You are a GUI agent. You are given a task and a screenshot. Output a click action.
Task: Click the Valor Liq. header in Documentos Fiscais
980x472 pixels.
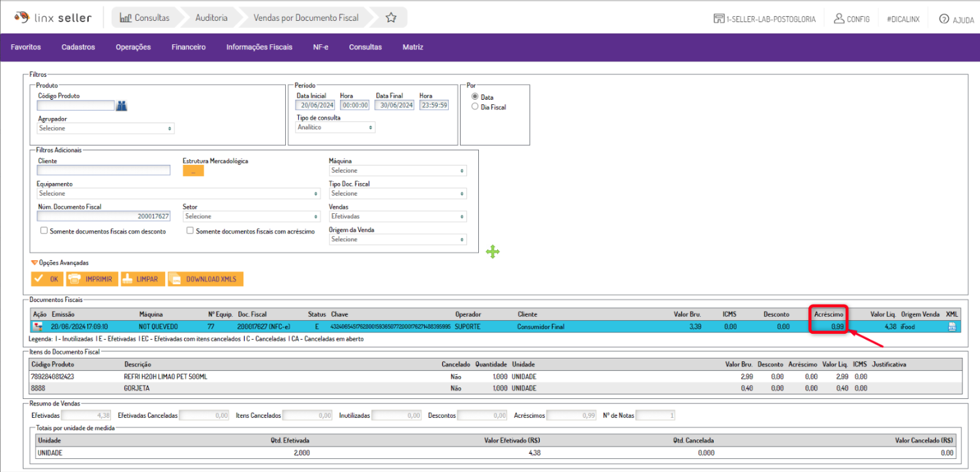click(x=883, y=314)
